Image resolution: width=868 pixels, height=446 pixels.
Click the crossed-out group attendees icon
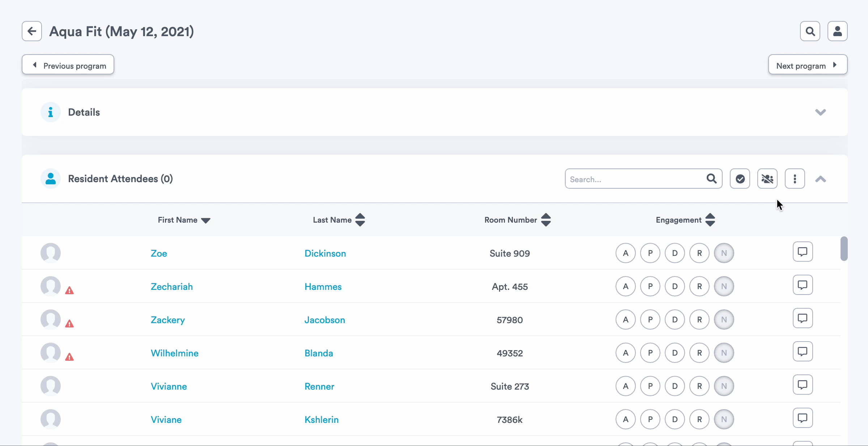767,179
